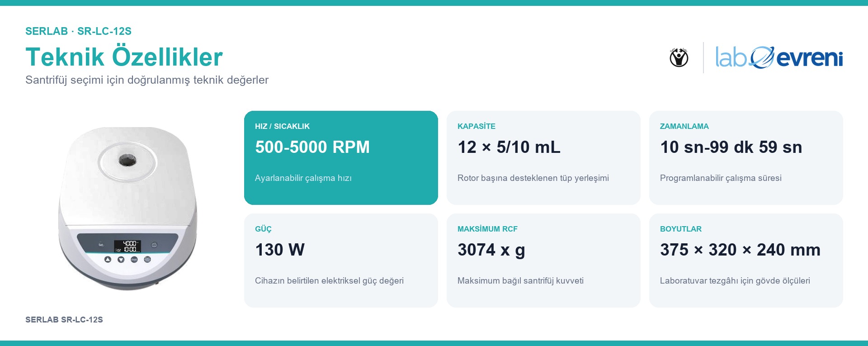This screenshot has width=868, height=346.
Task: Select the BOYUTLAR spec card
Action: [x=746, y=261]
